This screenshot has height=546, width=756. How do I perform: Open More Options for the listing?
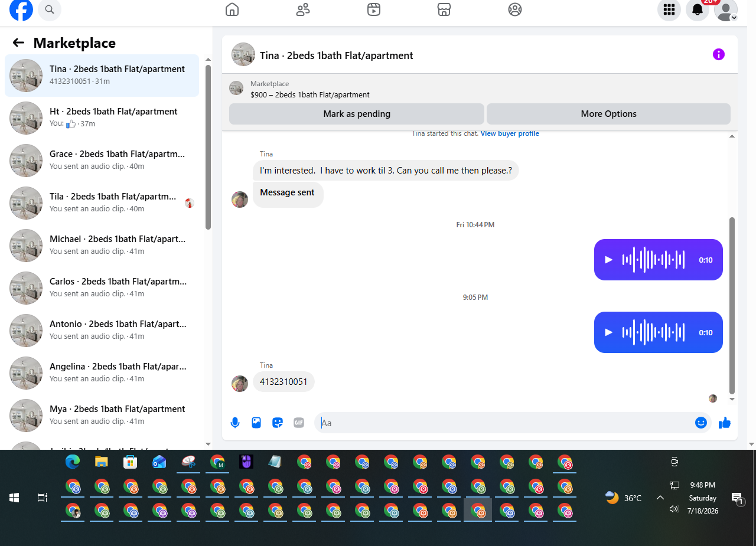click(x=608, y=114)
